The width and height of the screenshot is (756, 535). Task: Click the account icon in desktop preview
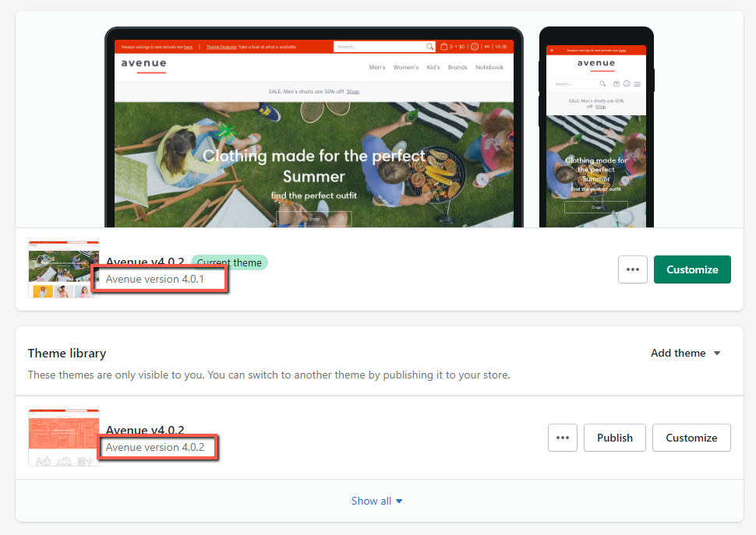[475, 47]
